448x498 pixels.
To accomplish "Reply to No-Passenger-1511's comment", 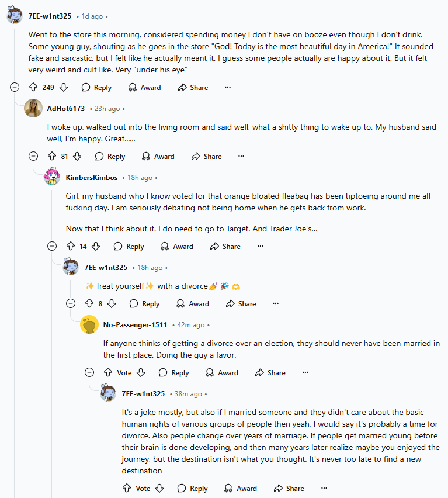I will click(173, 372).
